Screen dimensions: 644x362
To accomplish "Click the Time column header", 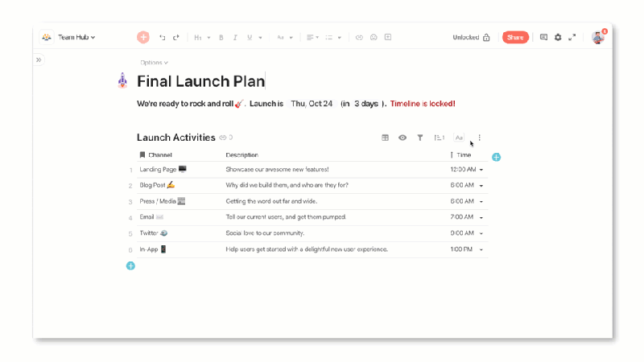I will point(464,154).
